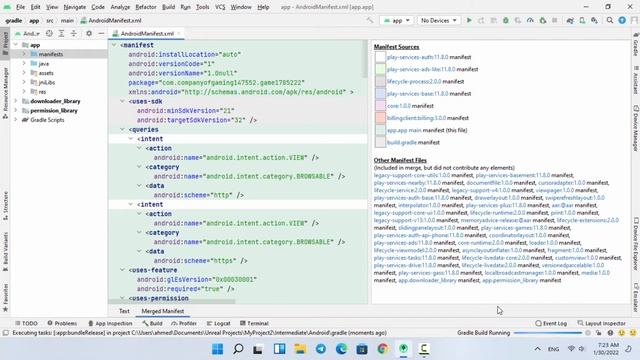Click the merged manifest vertical scrollbar
The height and width of the screenshot is (360, 640).
(365, 59)
